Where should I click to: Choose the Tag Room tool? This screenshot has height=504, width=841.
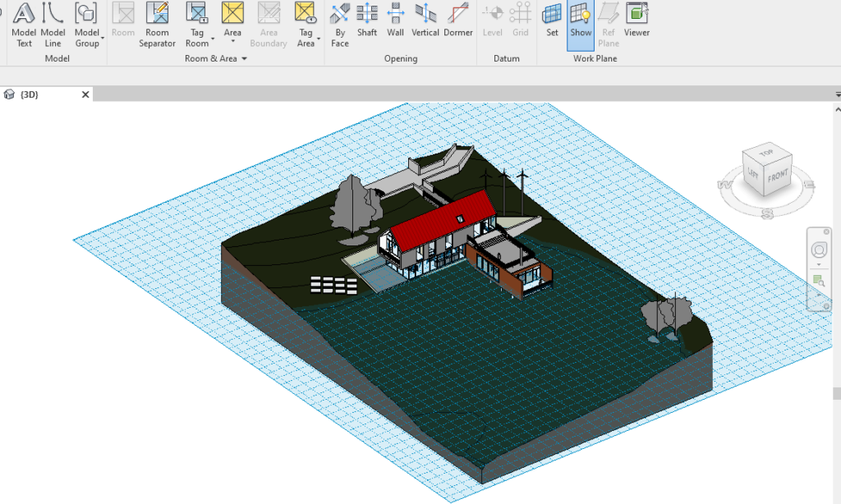197,25
